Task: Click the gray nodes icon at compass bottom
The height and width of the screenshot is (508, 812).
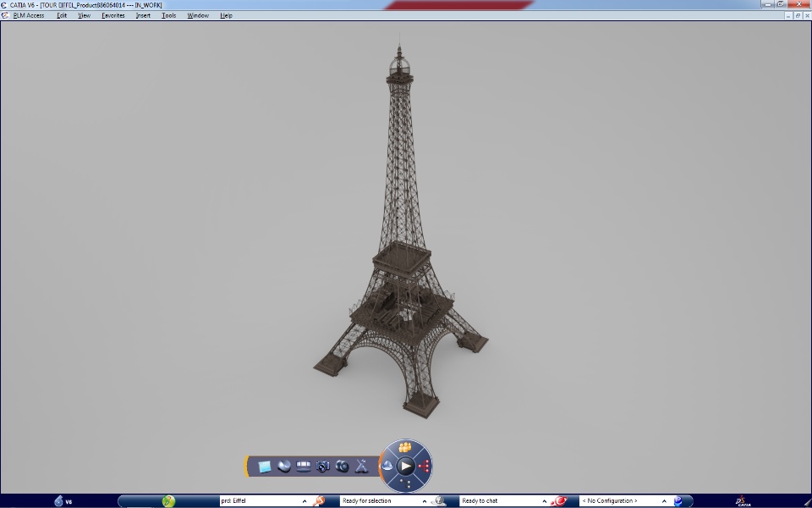Action: pos(406,484)
